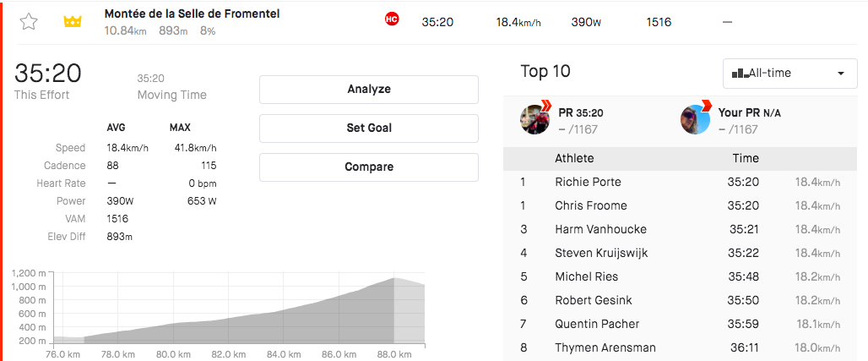The image size is (868, 361).
Task: Click the gold KOM crown icon
Action: (x=73, y=22)
